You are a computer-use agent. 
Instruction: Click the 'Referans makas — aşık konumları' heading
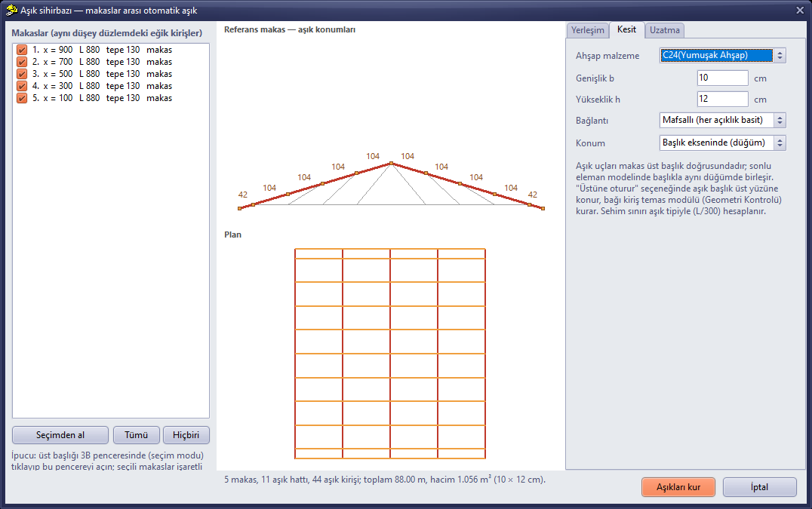tap(290, 29)
